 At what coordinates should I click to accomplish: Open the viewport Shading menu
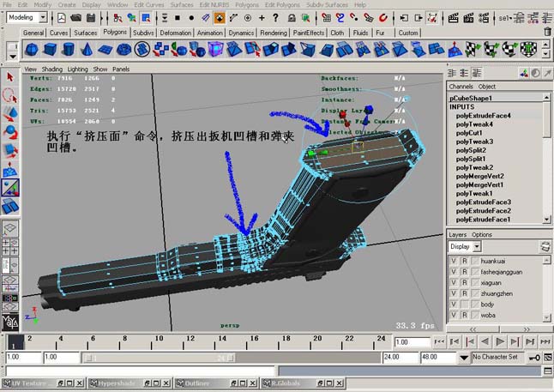(52, 69)
